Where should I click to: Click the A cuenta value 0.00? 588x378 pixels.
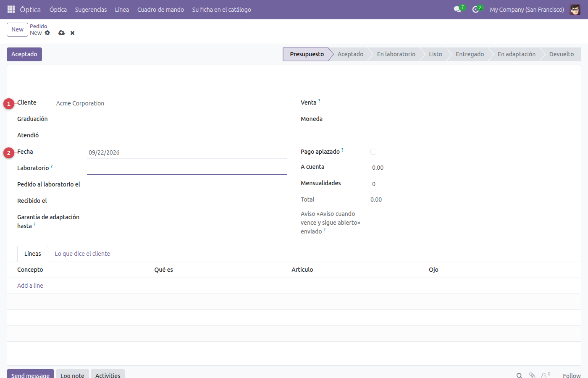click(x=378, y=168)
